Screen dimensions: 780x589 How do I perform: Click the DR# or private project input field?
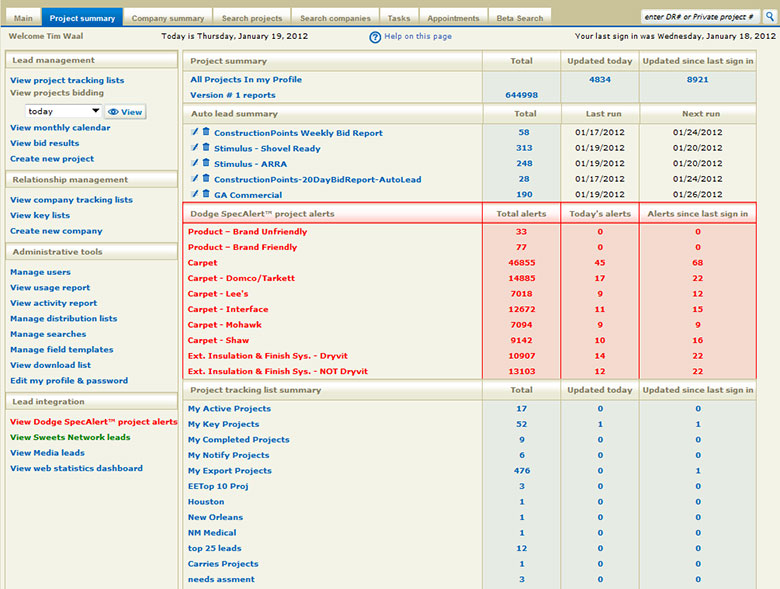[x=700, y=16]
